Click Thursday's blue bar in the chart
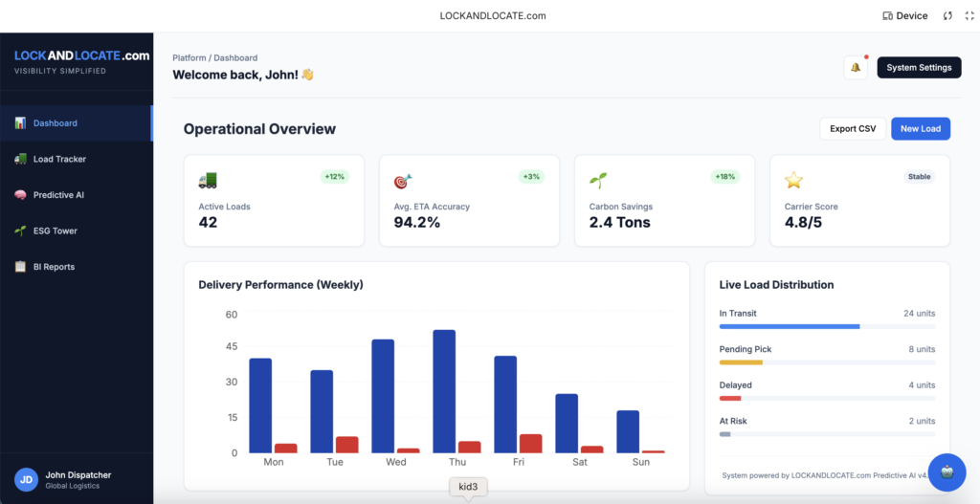980x504 pixels. tap(444, 391)
